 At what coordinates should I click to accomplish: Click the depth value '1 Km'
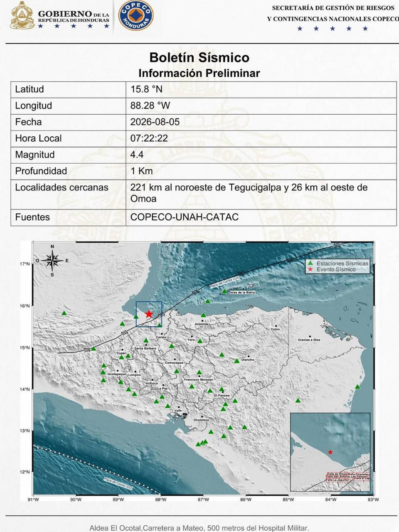pos(141,171)
